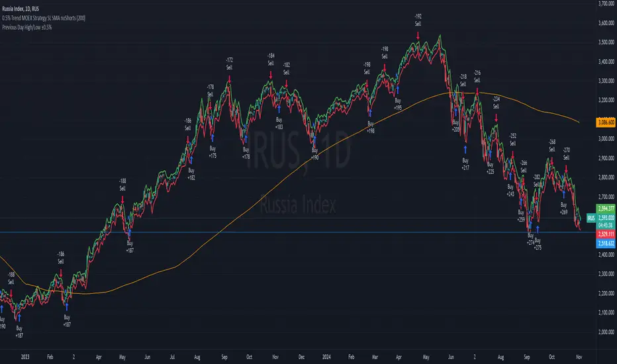
Task: Click the blue Buy arrow labeled +198
Action: click(x=370, y=113)
